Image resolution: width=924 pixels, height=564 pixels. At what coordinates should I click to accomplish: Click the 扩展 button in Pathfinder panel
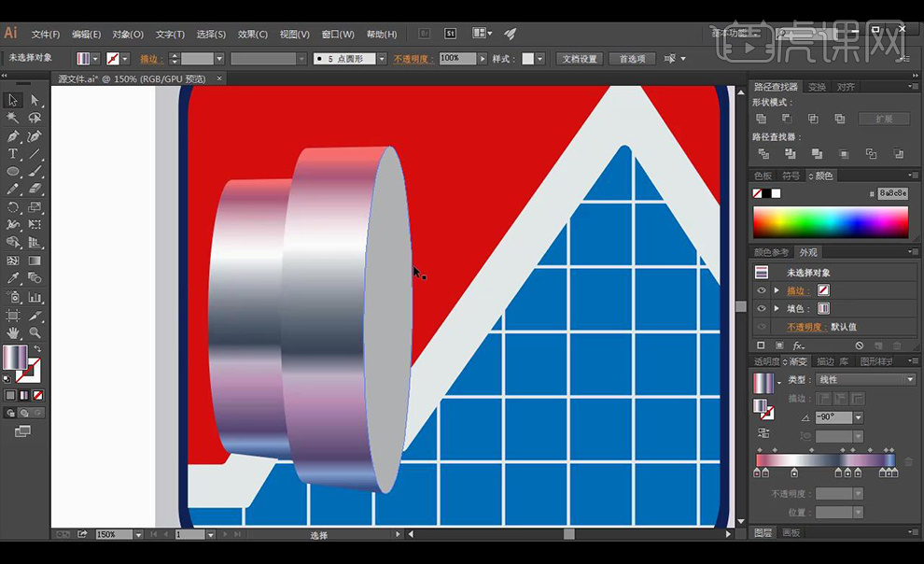884,119
